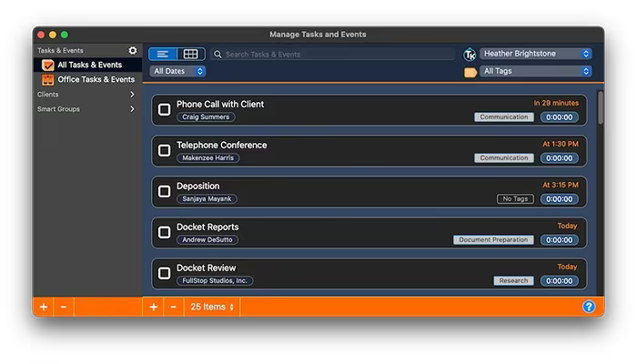The image size is (637, 364).
Task: Click the Craig Summers client pill
Action: (206, 117)
